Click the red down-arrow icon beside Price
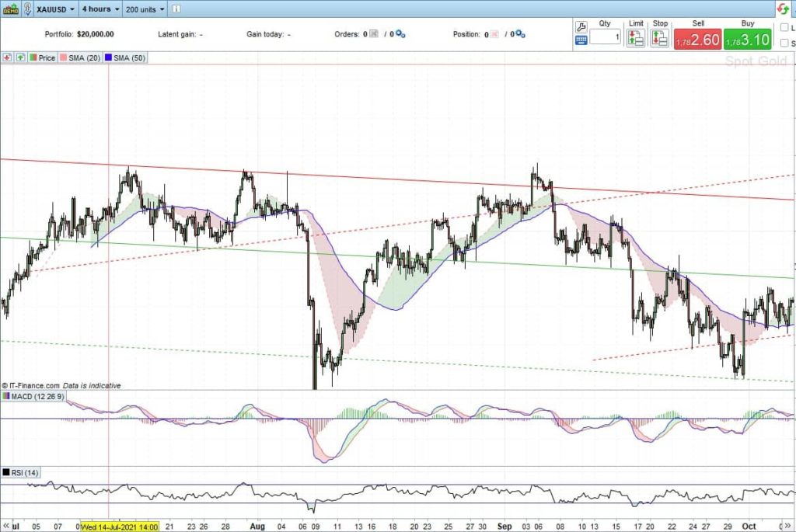 (7, 57)
